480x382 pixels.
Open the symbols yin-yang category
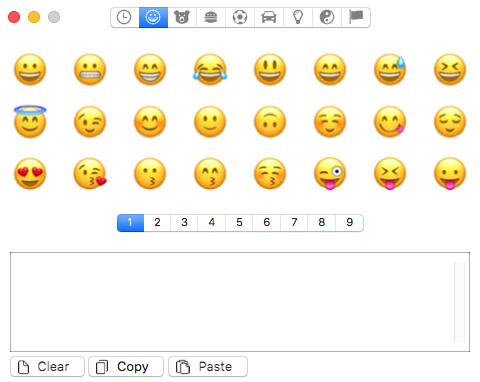(x=327, y=17)
